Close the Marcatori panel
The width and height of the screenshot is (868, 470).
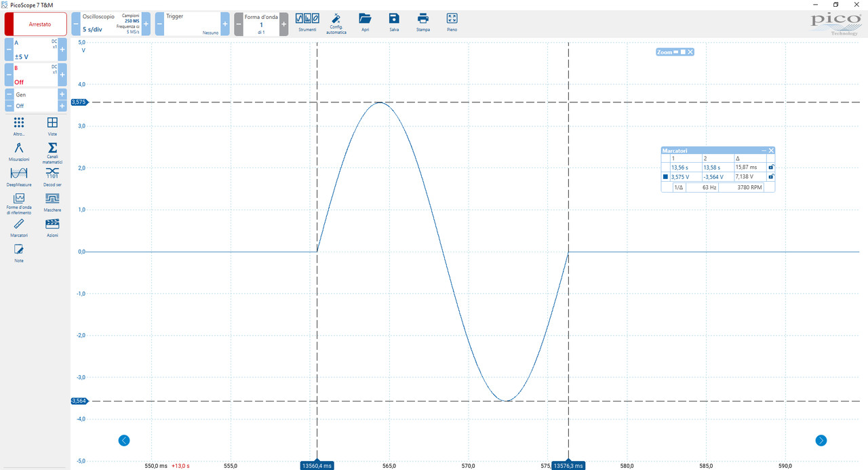771,151
